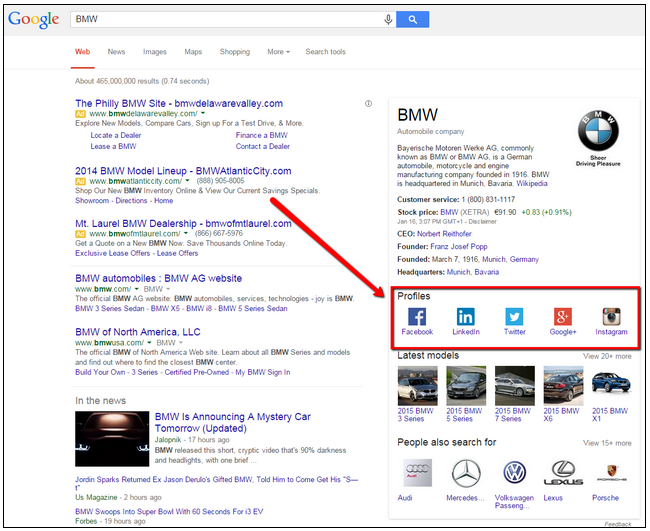Open BMW's Facebook profile icon
The image size is (650, 531).
coord(417,317)
